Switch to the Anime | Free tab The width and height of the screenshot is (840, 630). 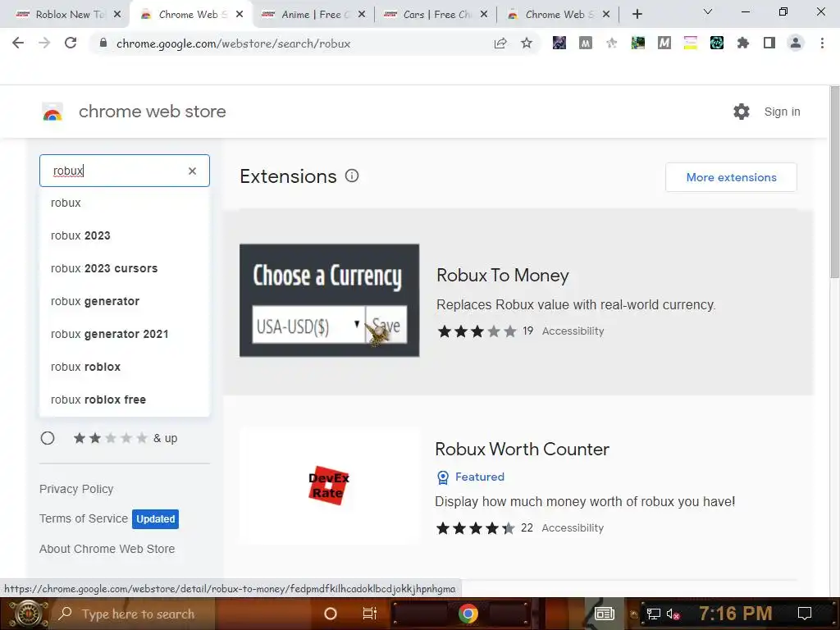click(x=314, y=15)
